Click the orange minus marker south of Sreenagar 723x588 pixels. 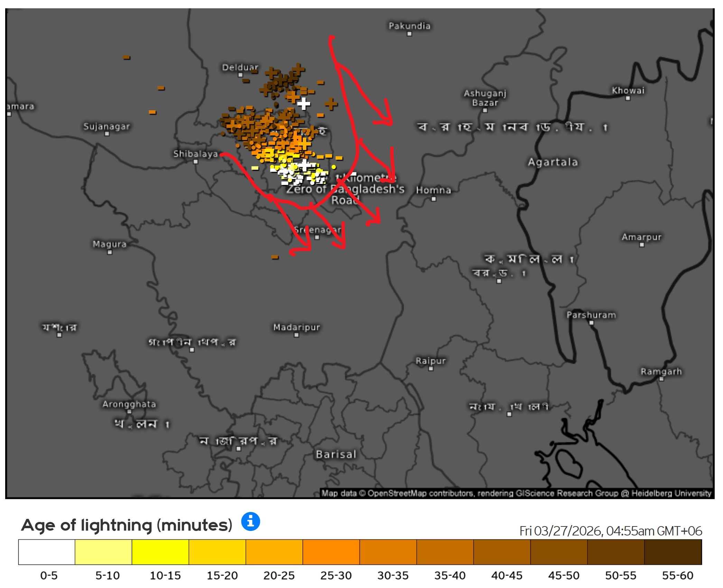click(275, 257)
